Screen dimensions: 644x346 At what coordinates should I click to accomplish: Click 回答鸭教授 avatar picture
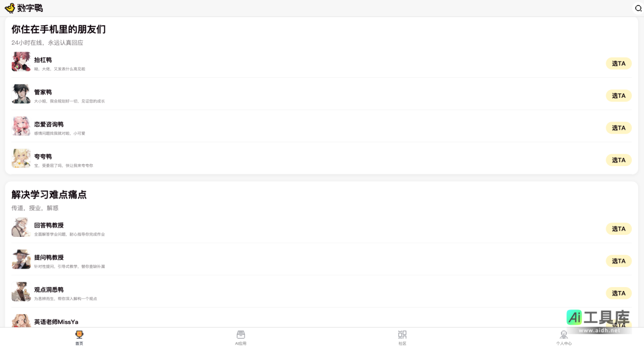coord(21,227)
